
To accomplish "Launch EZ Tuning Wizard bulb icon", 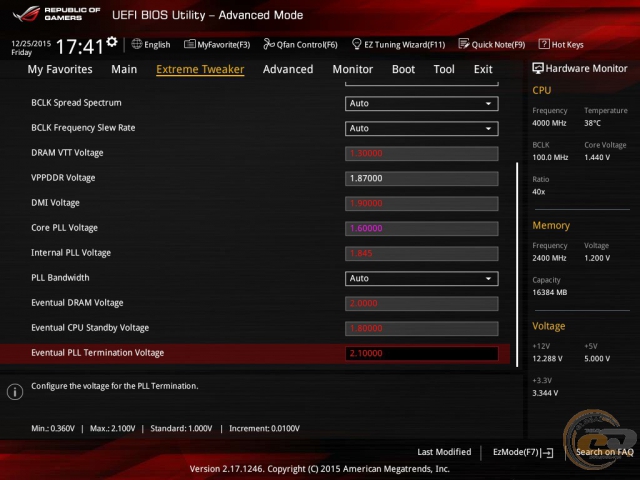I will (x=356, y=44).
